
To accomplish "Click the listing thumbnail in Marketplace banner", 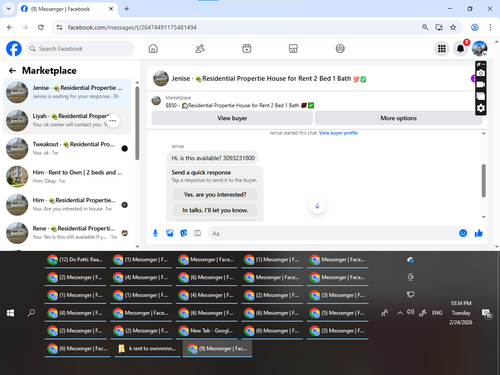I will pos(156,101).
